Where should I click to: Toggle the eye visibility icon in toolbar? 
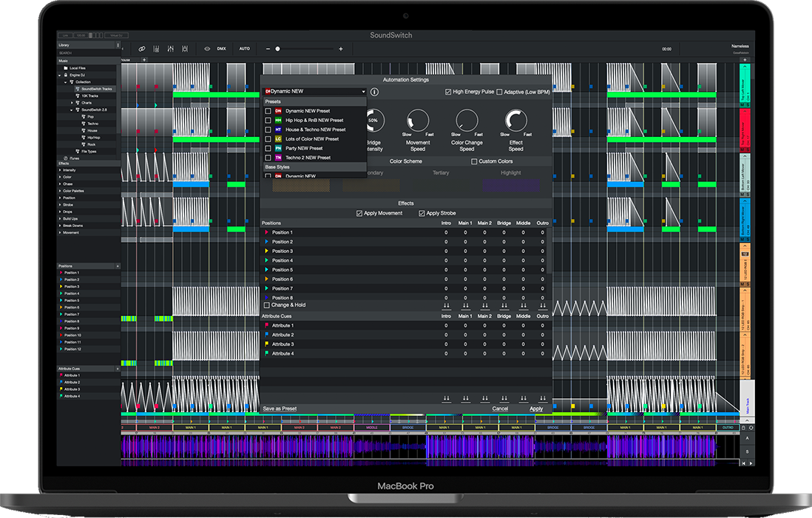(x=206, y=49)
